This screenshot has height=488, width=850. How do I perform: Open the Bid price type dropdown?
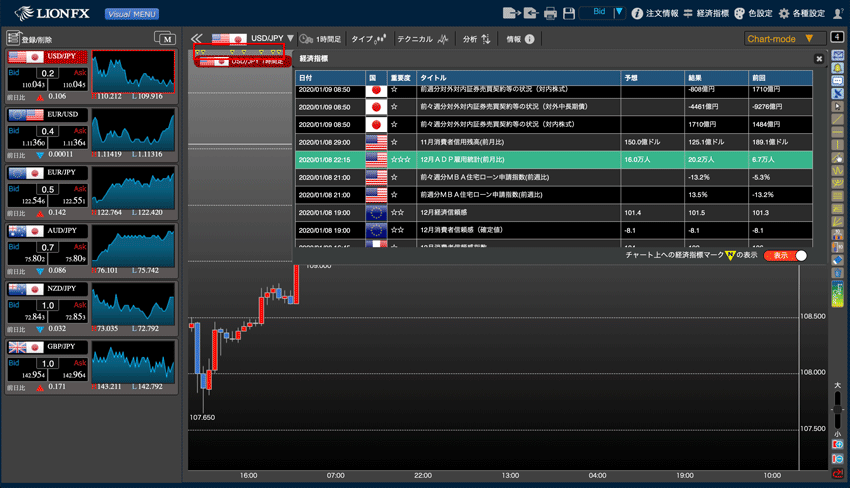point(603,12)
